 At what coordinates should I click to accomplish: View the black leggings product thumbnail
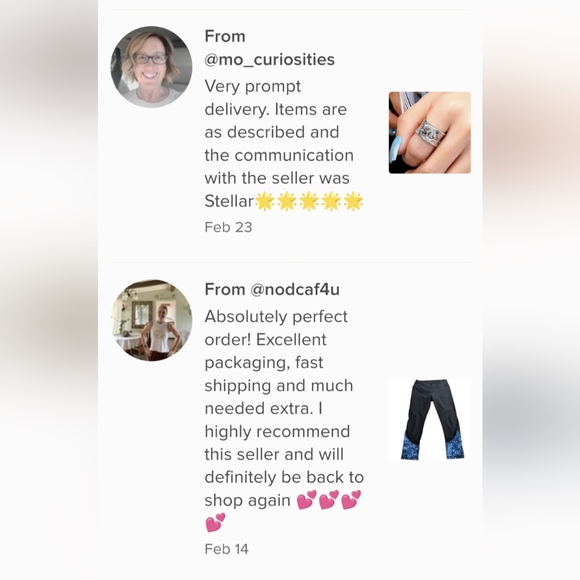pos(429,420)
